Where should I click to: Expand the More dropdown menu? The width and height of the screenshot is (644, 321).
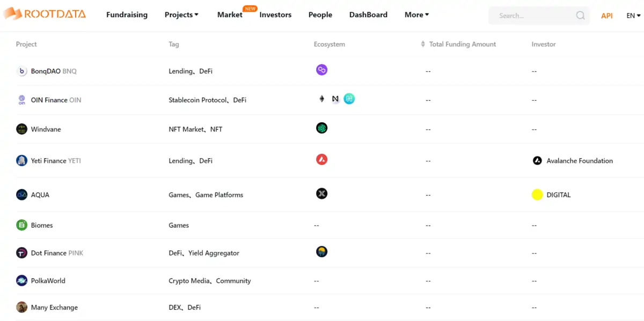point(417,14)
